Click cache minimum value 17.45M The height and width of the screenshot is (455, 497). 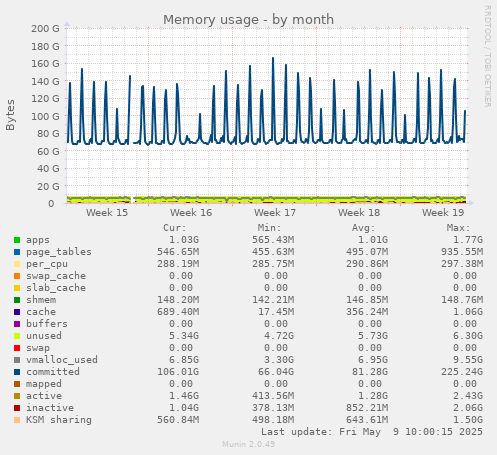tap(276, 312)
